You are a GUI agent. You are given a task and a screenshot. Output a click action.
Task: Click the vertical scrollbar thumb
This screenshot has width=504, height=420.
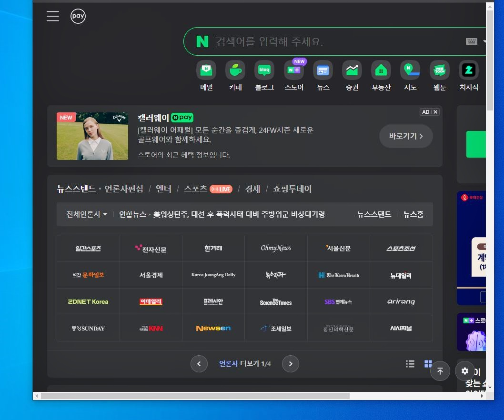pos(490,60)
